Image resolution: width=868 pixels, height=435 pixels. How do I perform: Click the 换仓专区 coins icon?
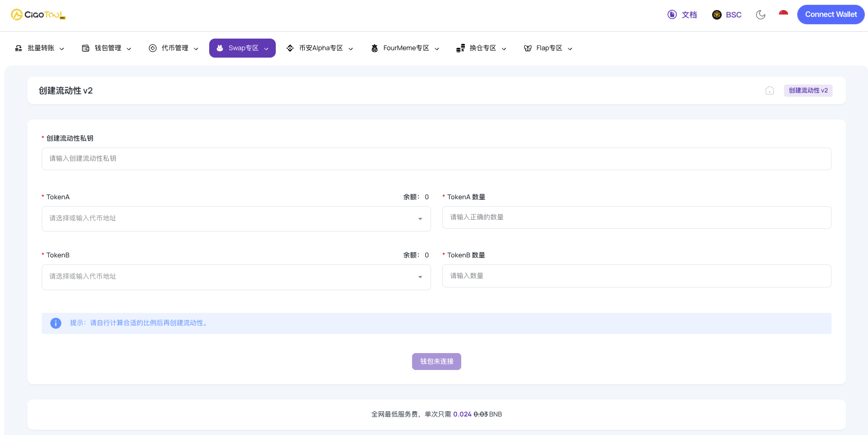(461, 48)
